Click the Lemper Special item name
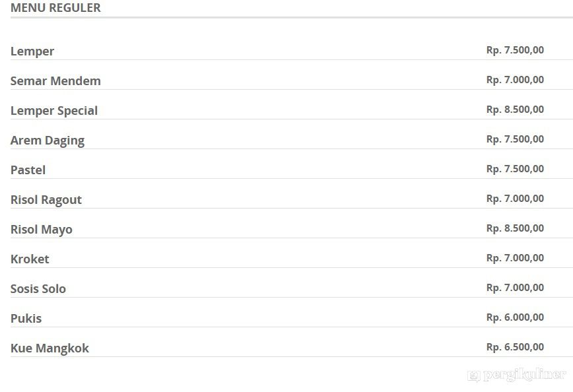573x392 pixels. coord(54,111)
